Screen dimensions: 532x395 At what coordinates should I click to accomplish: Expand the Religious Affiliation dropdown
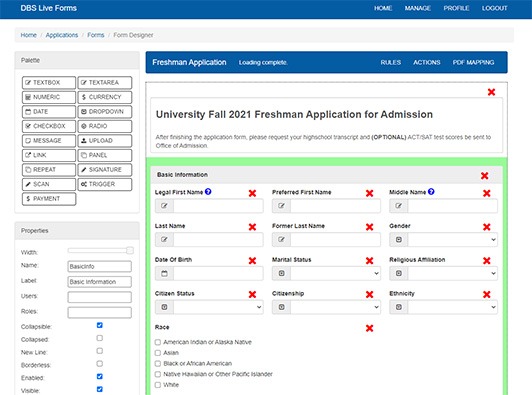(x=453, y=274)
